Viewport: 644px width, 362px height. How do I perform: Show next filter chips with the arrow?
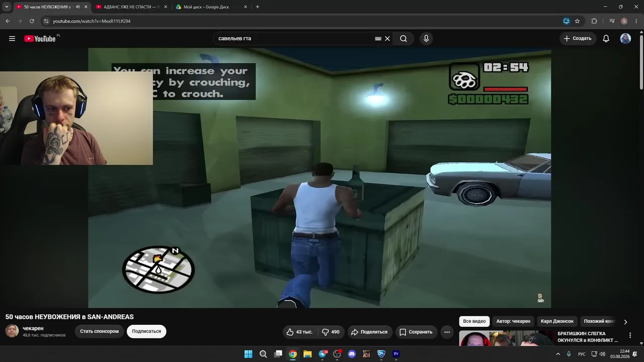(x=625, y=322)
